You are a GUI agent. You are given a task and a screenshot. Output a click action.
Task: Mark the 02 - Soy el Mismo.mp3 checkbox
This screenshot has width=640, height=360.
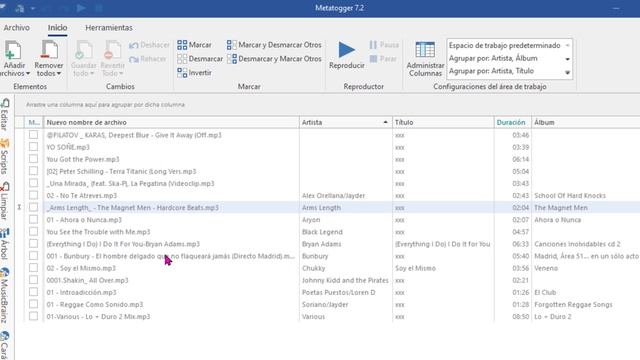point(33,268)
